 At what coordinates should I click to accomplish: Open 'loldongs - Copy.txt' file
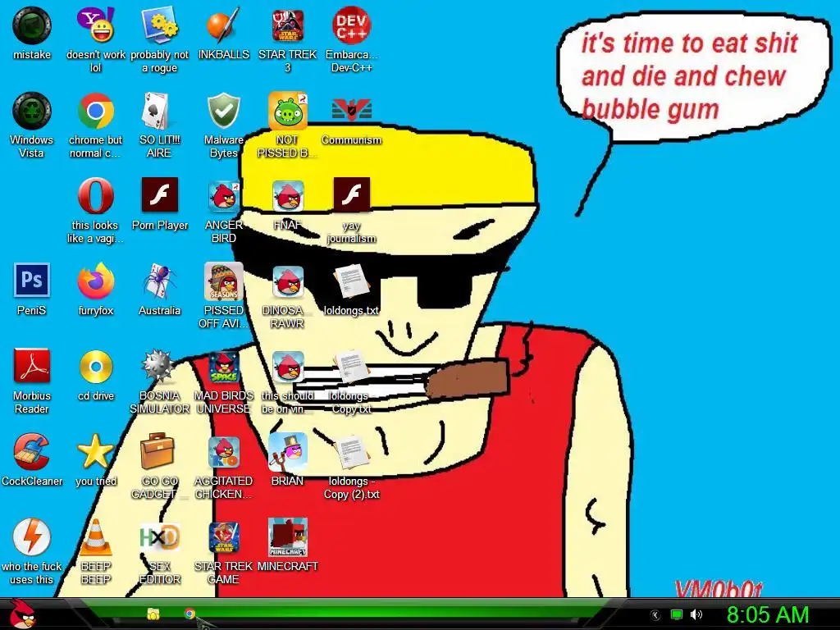pos(351,367)
